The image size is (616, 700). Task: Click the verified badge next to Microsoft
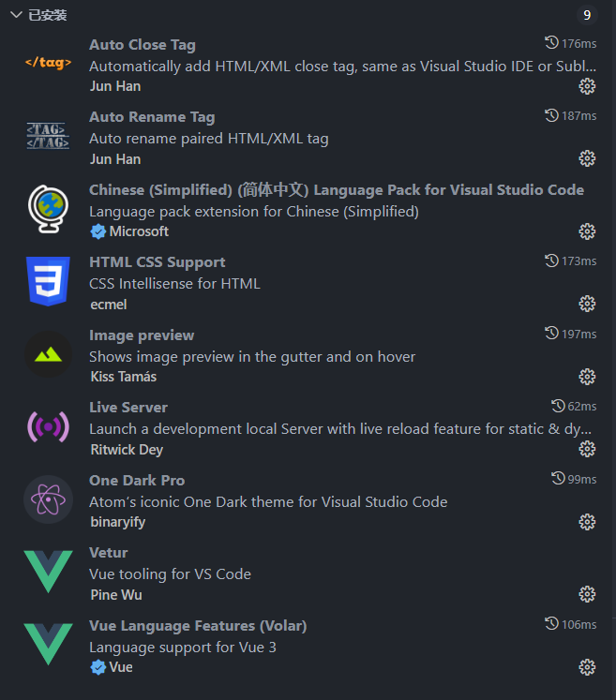(x=98, y=231)
